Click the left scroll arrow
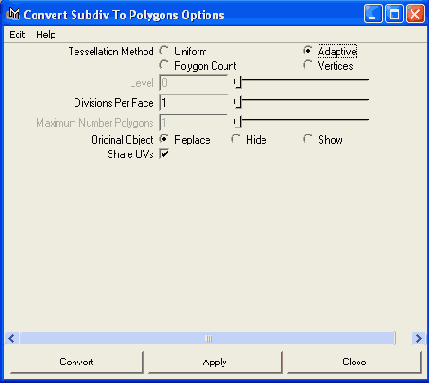 (x=12, y=339)
